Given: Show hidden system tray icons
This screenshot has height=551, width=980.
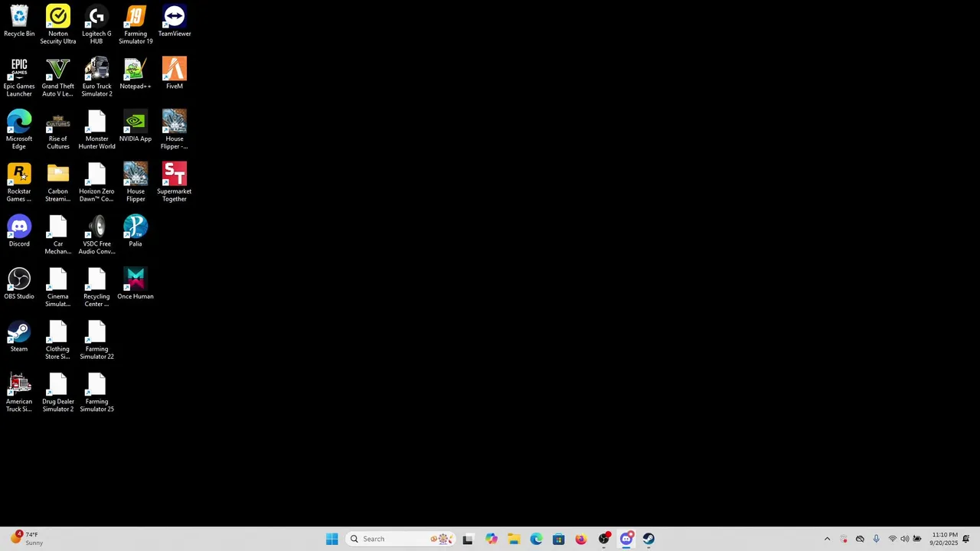Looking at the screenshot, I should [827, 539].
